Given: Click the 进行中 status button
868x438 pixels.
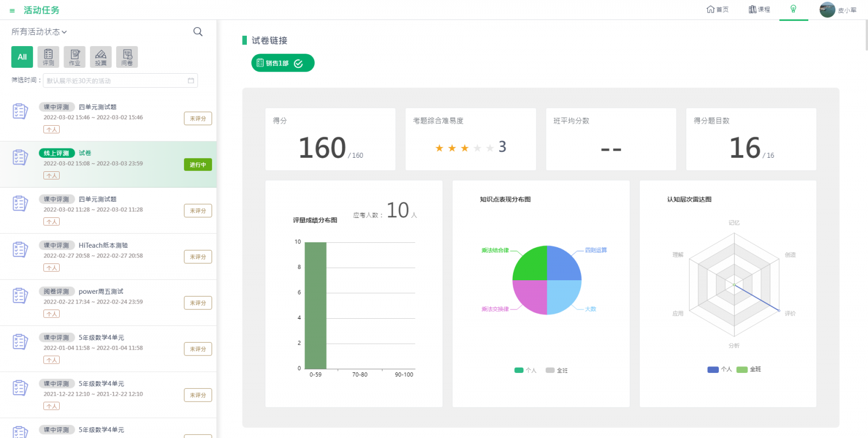Looking at the screenshot, I should coord(197,165).
